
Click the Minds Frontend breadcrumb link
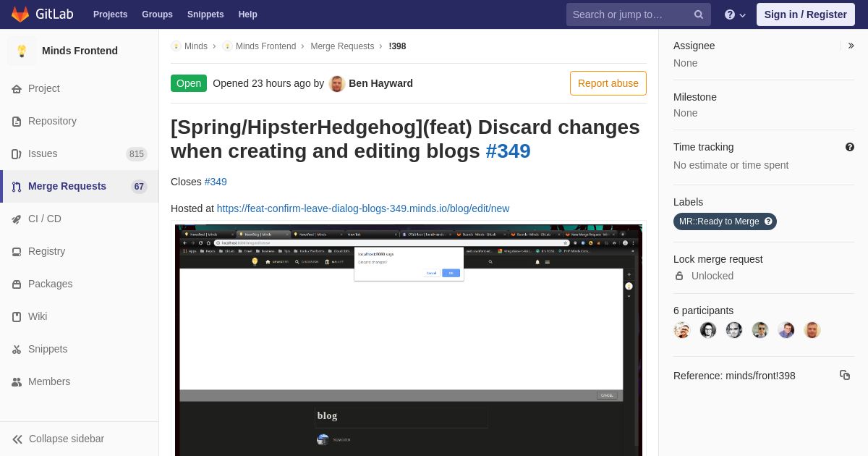pyautogui.click(x=265, y=46)
